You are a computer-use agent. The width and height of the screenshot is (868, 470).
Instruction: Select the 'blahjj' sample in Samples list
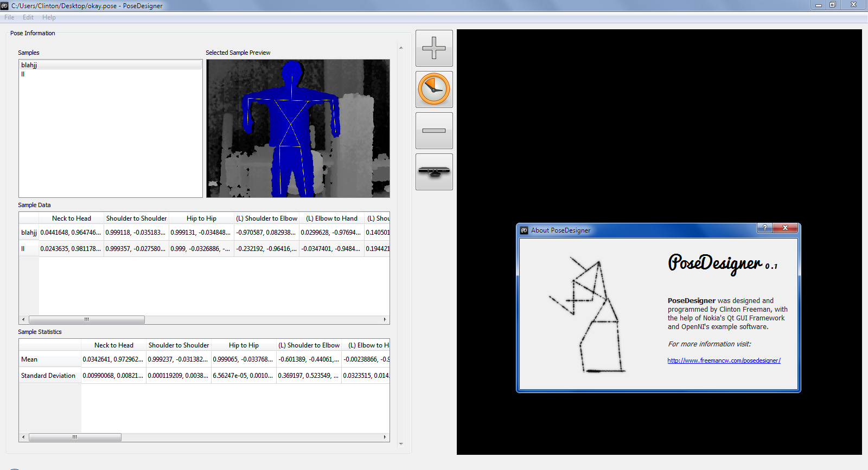point(29,65)
